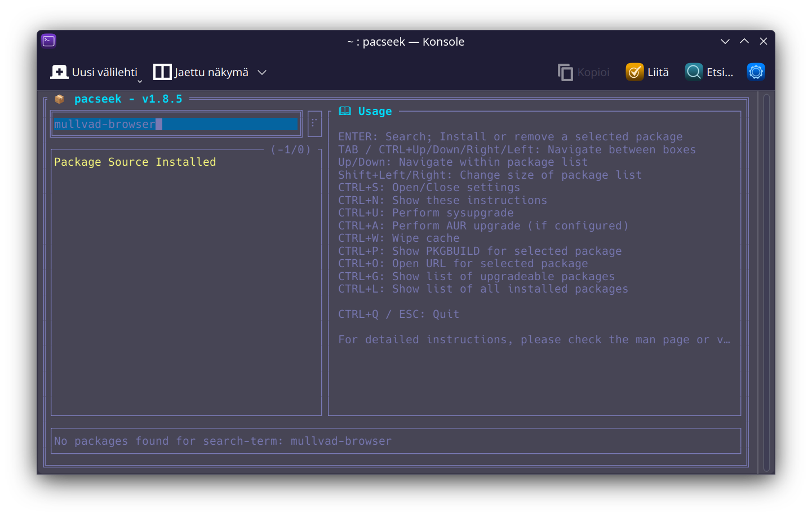Click 'Up/Down: Navigate within package list' line
Screen dimensions: 812x518
tap(463, 162)
